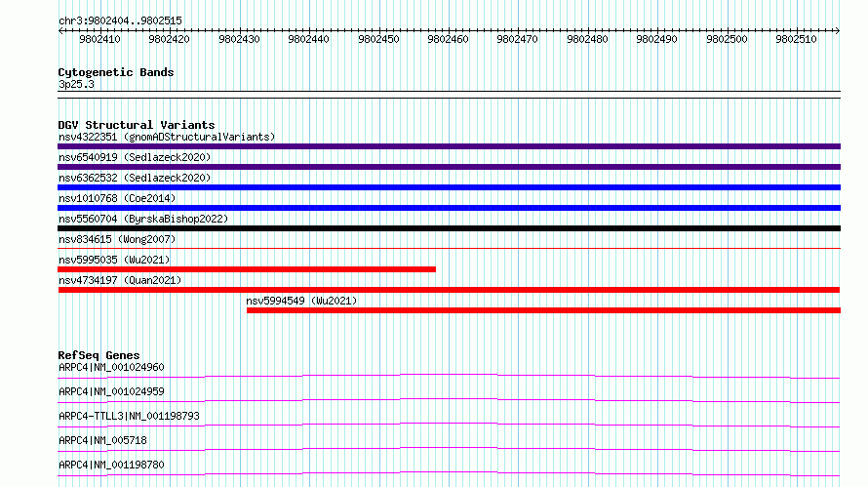868x487 pixels.
Task: Select the red bar under nsv5994549
Action: click(x=543, y=310)
